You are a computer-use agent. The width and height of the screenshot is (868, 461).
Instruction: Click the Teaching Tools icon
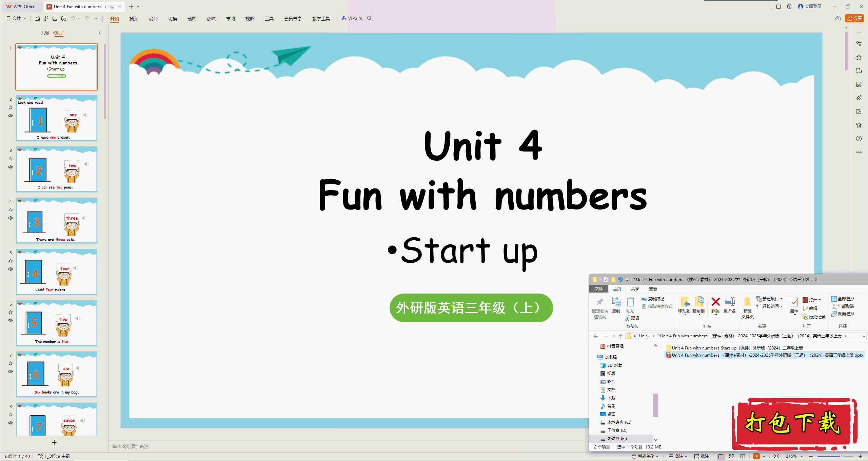point(320,18)
